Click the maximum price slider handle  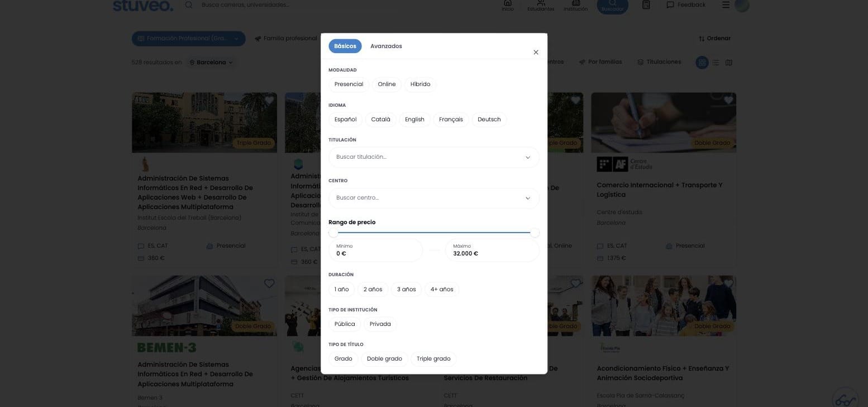pos(535,233)
